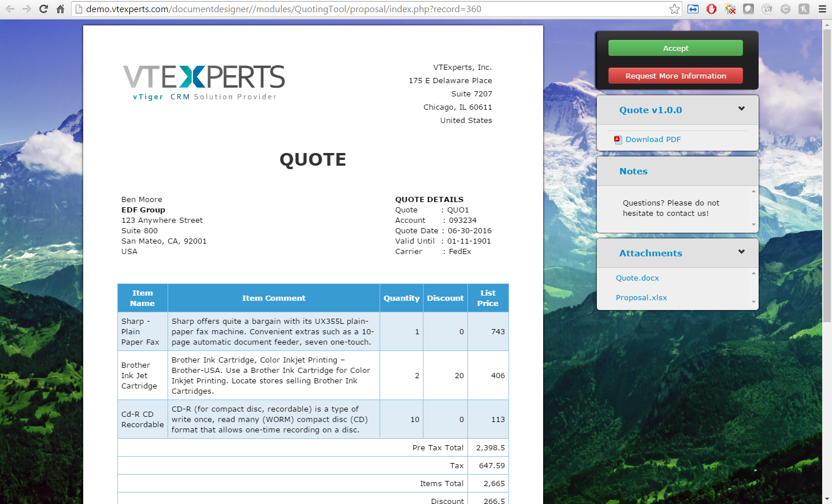Click the VTExperts logo
The height and width of the screenshot is (504, 832).
(x=204, y=83)
